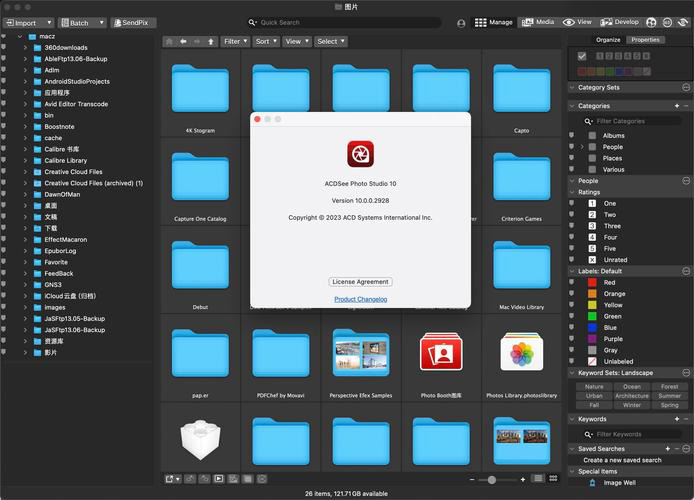694x500 pixels.
Task: Toggle the tagged checkbox in Organize panel
Action: (x=582, y=56)
